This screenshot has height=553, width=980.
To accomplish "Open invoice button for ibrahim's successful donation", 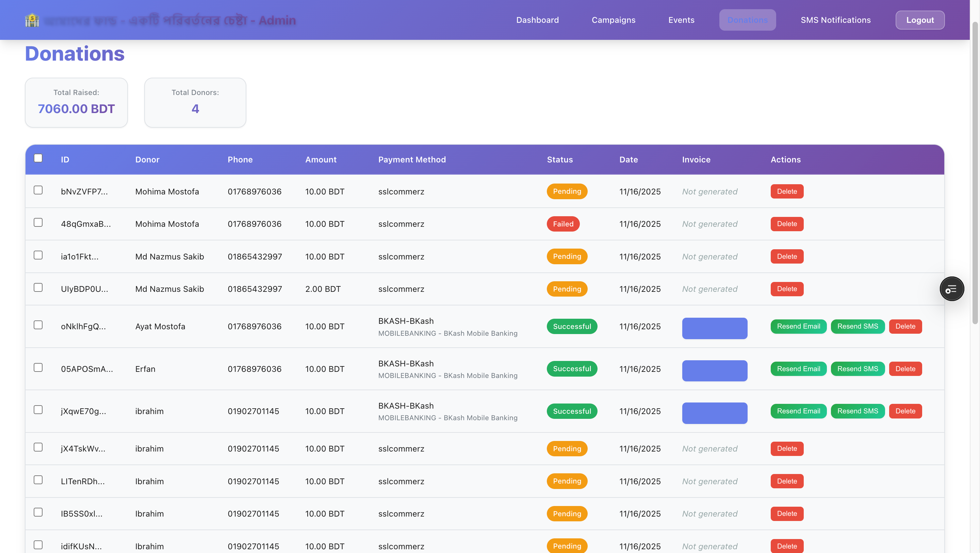I will pos(715,413).
